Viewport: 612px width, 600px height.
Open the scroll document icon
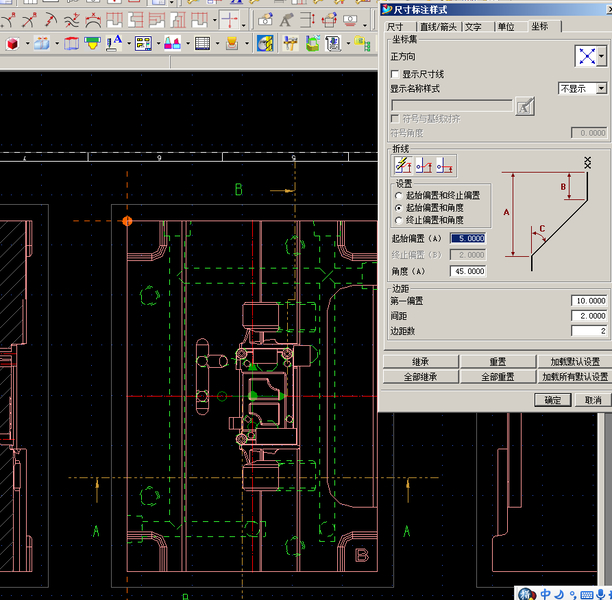click(333, 43)
